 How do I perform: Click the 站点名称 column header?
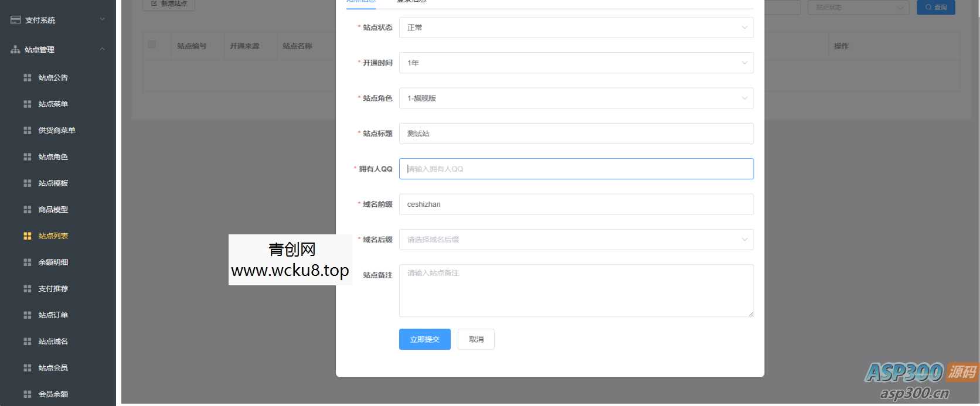coord(297,46)
